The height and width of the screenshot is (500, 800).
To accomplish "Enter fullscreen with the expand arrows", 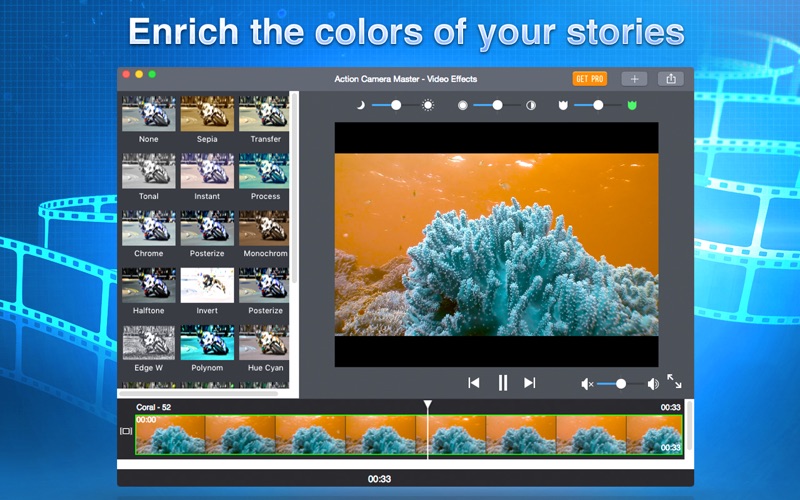I will click(x=674, y=381).
